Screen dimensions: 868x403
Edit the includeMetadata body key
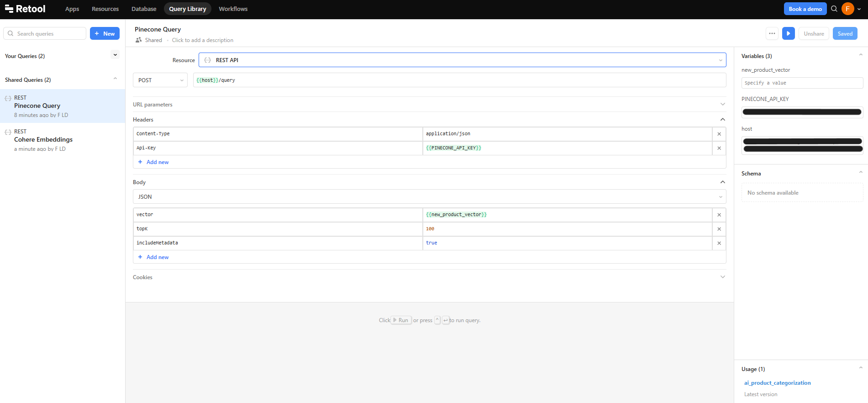(x=278, y=243)
